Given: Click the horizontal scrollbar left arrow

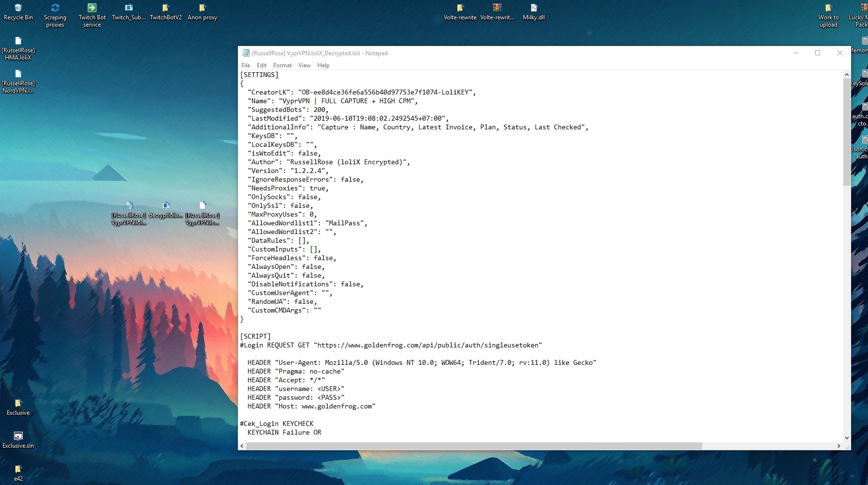Looking at the screenshot, I should 242,446.
